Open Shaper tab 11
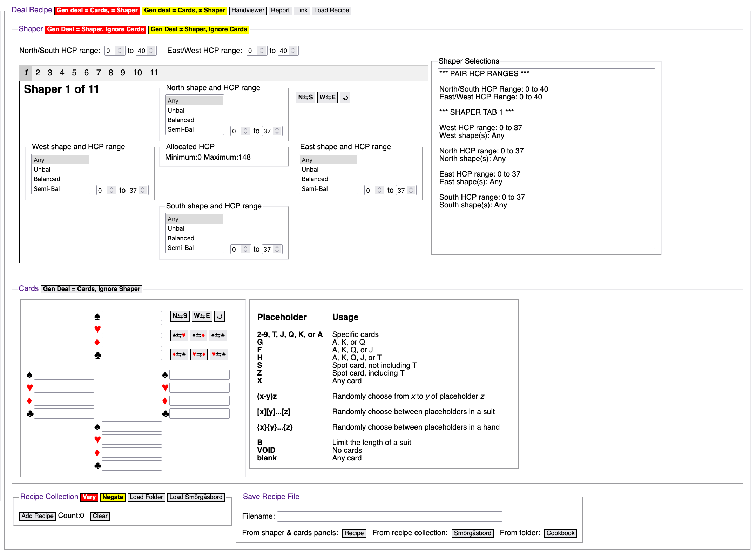The height and width of the screenshot is (558, 756). pos(154,73)
